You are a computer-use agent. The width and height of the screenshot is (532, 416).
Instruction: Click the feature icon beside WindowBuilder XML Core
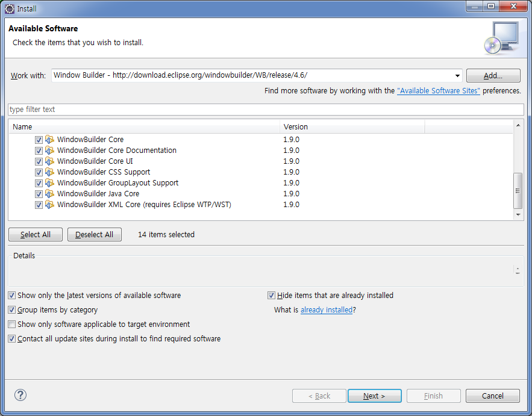(x=49, y=205)
